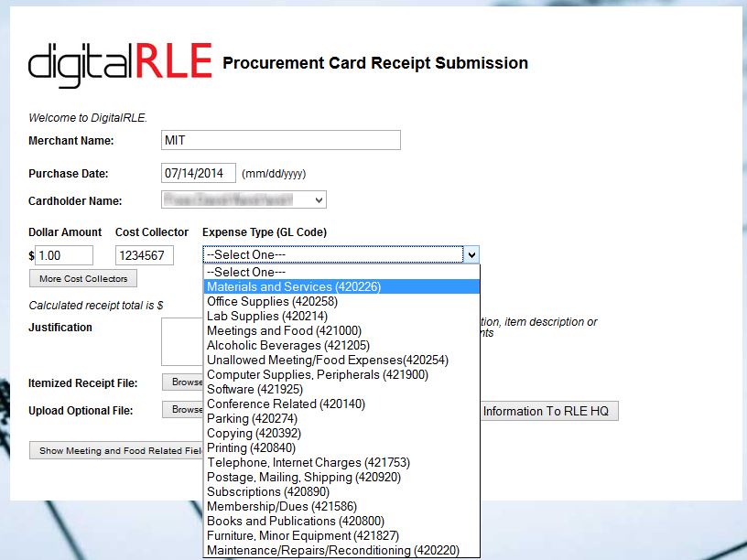Viewport: 747px width, 560px height.
Task: Click Show Meeting and Food Related Fields button
Action: click(116, 450)
